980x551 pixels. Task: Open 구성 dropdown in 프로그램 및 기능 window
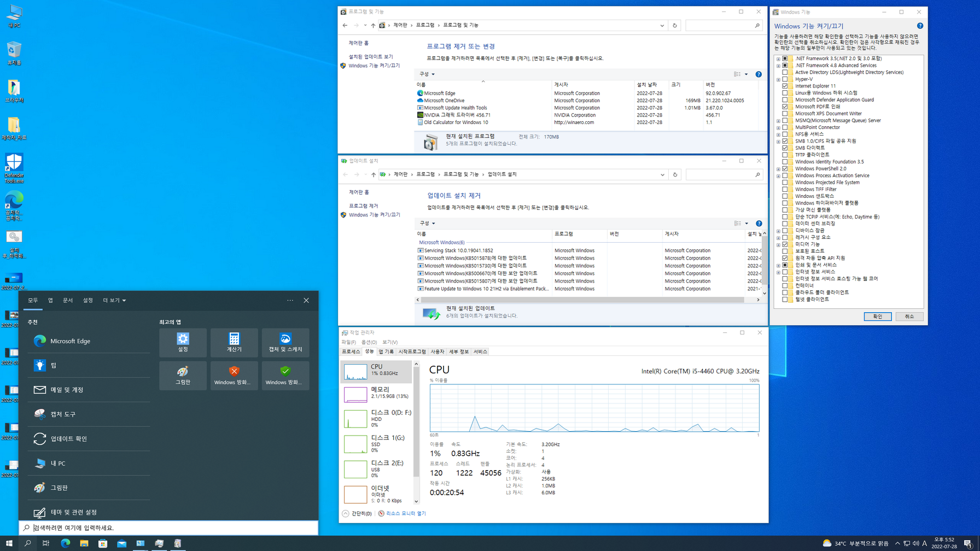(427, 74)
